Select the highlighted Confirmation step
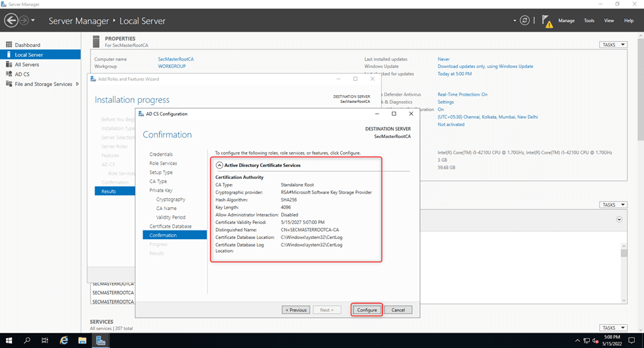 point(174,235)
